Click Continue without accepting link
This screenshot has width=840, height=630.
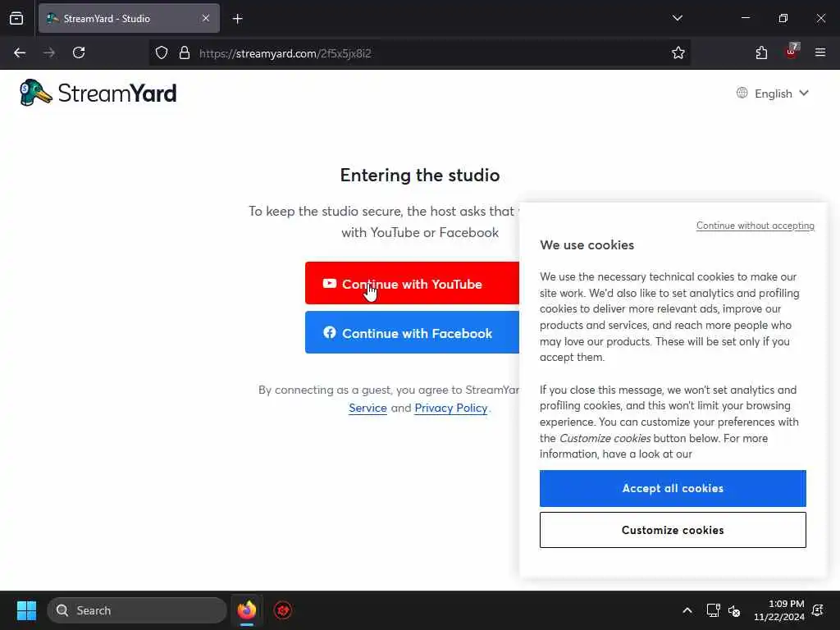click(x=756, y=226)
